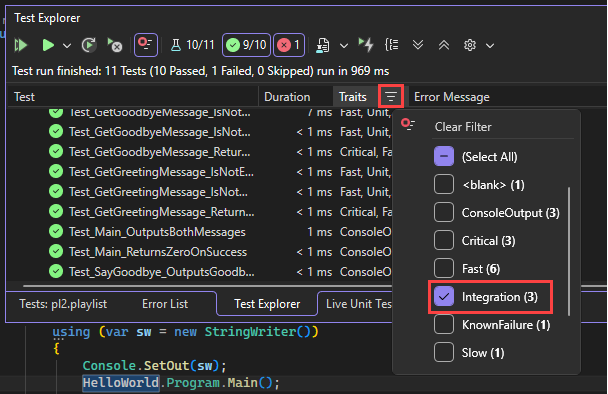Select test Test_GetGoodbyeMessage_Retur...
The height and width of the screenshot is (394, 608).
pyautogui.click(x=159, y=152)
